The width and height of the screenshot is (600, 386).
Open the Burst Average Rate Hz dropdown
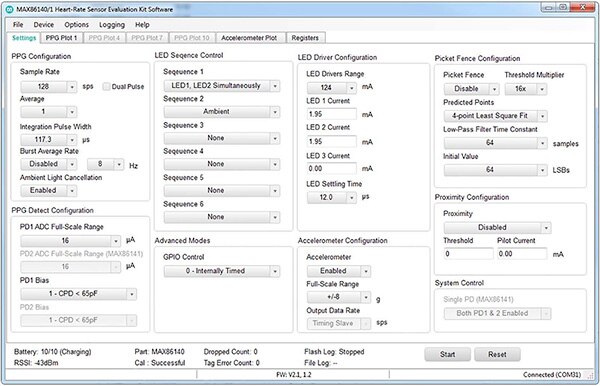106,164
